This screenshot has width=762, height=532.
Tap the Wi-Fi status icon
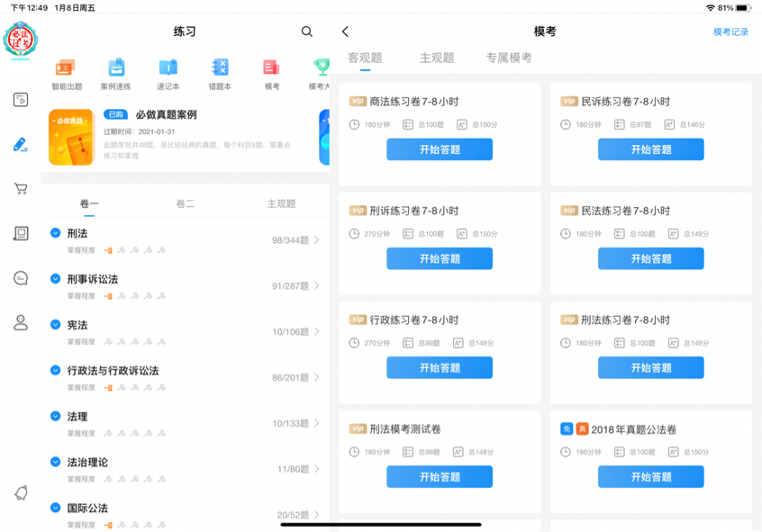tap(711, 8)
